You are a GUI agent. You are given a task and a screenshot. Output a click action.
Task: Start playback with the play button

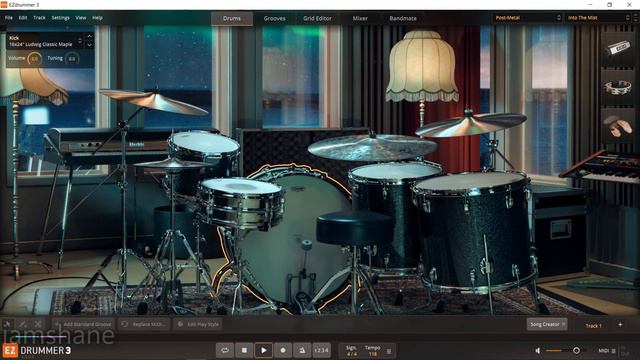click(x=264, y=350)
